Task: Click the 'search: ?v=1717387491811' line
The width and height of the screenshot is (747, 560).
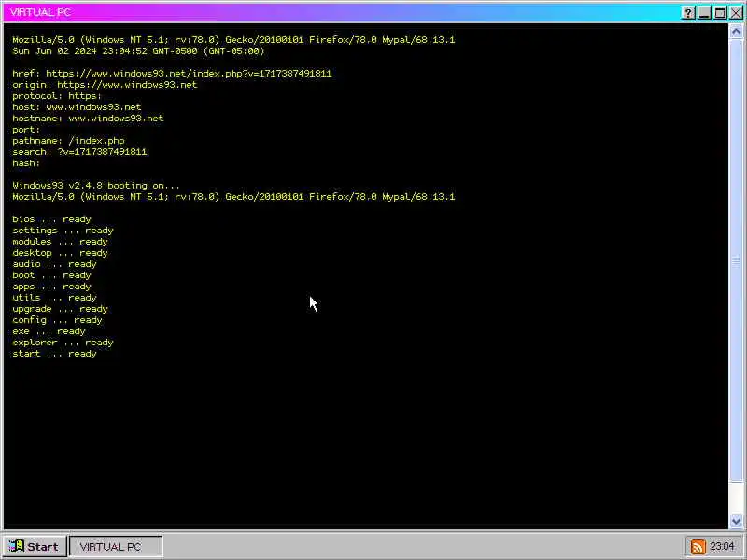Action: (79, 152)
